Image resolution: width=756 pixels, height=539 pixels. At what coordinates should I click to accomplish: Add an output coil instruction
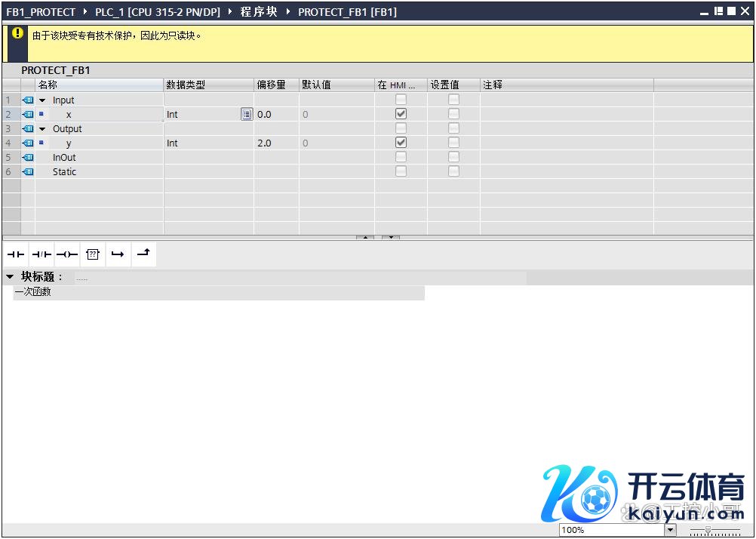pyautogui.click(x=67, y=255)
